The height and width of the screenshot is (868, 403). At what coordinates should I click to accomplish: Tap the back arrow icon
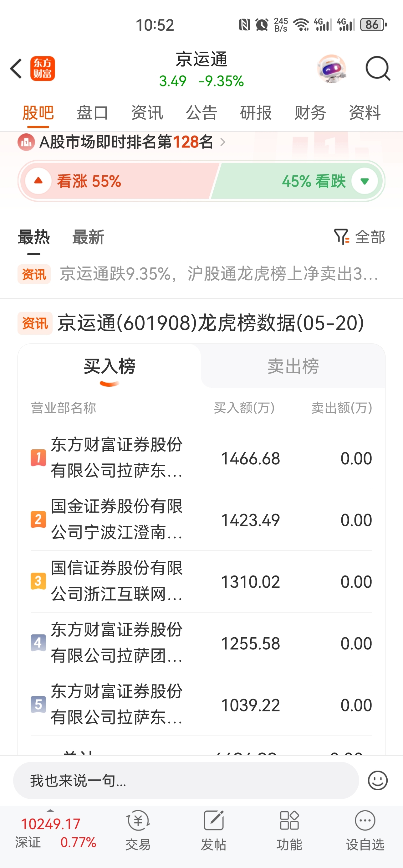click(16, 69)
